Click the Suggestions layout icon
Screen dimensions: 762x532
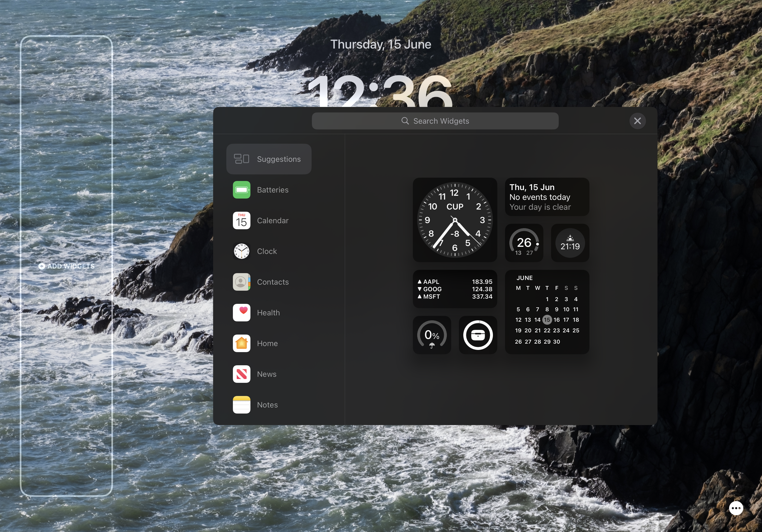coord(241,159)
